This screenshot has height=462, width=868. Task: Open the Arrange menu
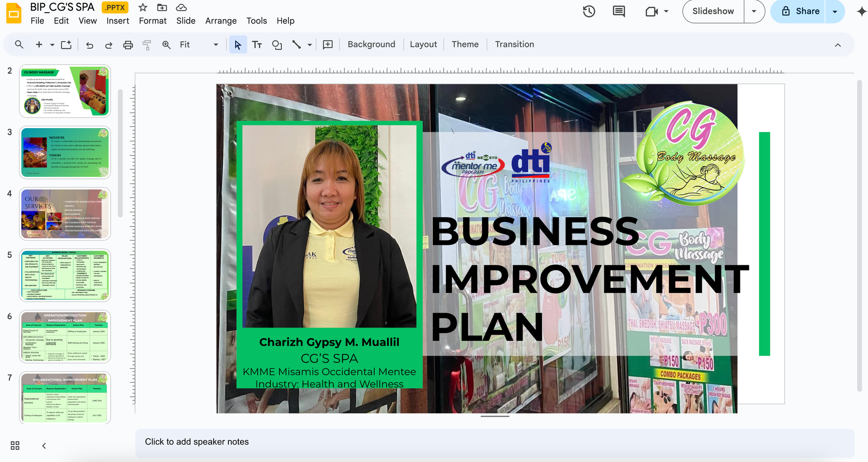point(221,21)
